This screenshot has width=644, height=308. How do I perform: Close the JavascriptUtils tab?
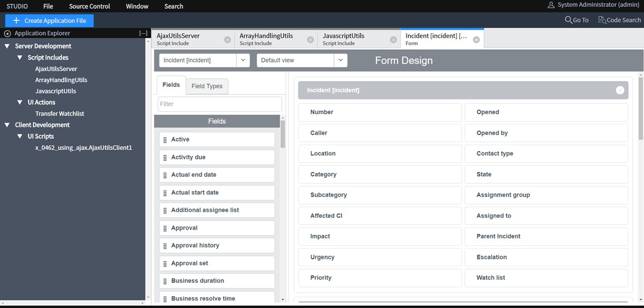pos(393,39)
